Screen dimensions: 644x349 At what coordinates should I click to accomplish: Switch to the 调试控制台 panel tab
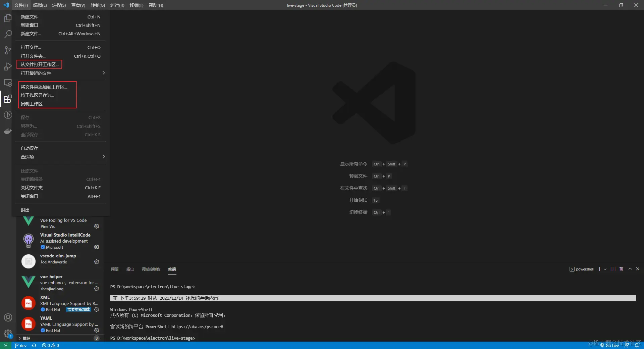tap(151, 269)
